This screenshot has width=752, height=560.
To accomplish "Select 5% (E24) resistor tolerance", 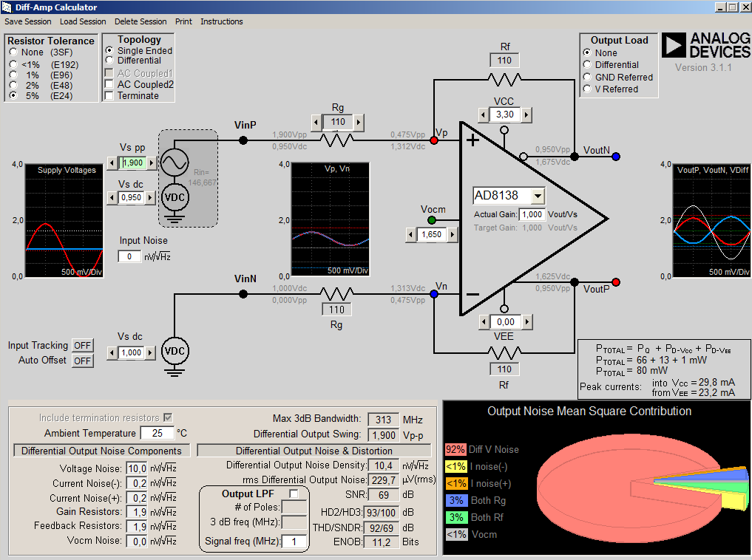I will 13,95.
